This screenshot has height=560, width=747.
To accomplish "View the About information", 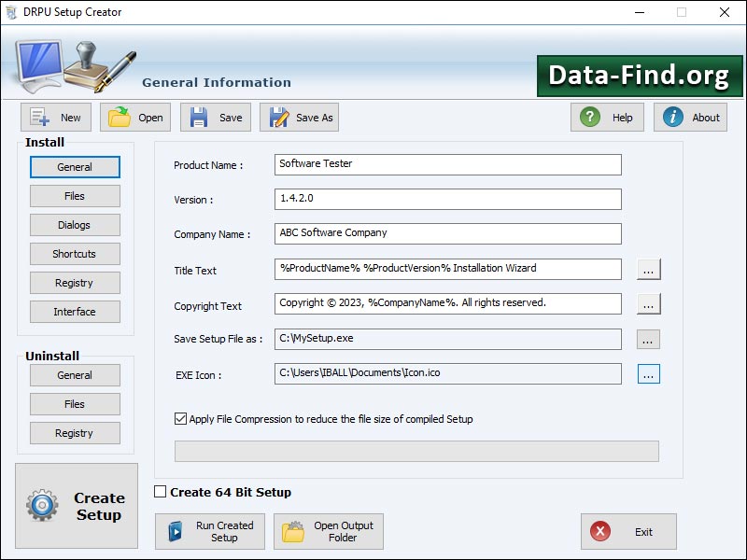I will coord(690,117).
